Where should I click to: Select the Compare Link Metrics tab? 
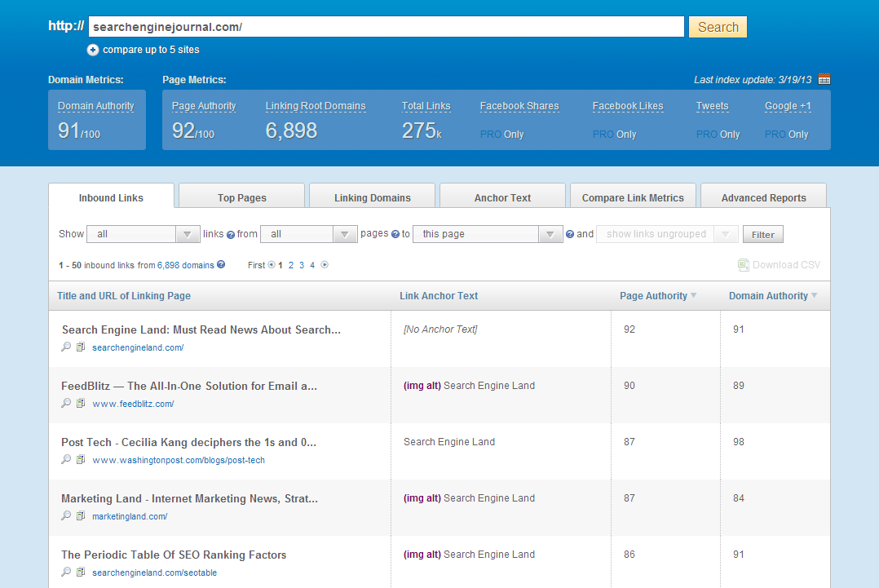[633, 197]
